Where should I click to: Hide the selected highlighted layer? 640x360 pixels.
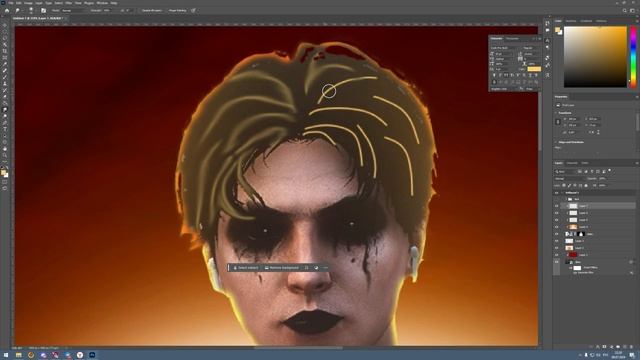pos(556,206)
